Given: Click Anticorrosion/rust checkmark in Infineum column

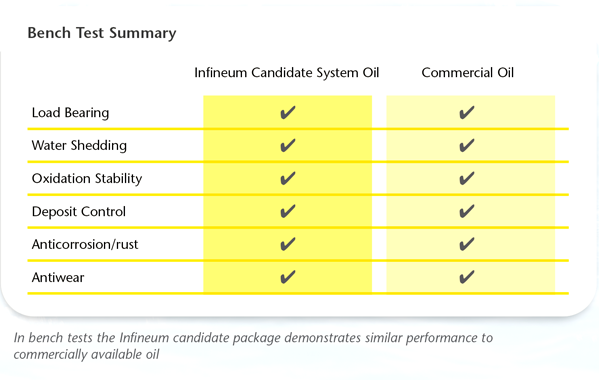Looking at the screenshot, I should tap(288, 244).
